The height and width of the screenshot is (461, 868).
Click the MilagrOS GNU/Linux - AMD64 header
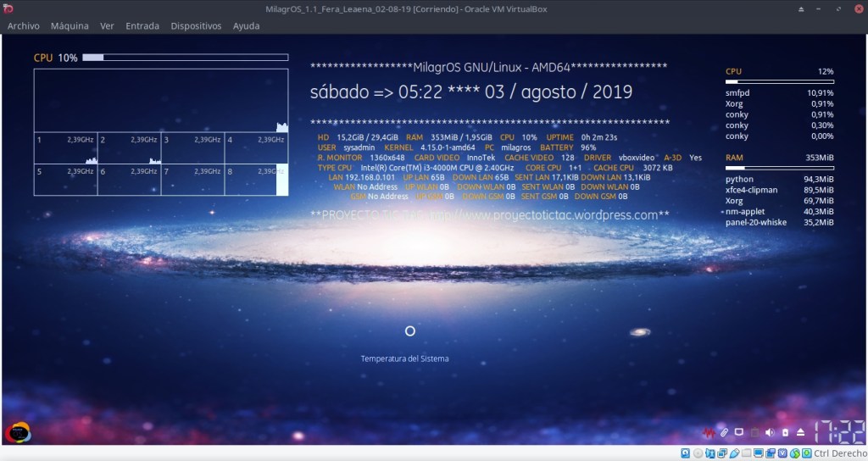pos(492,68)
